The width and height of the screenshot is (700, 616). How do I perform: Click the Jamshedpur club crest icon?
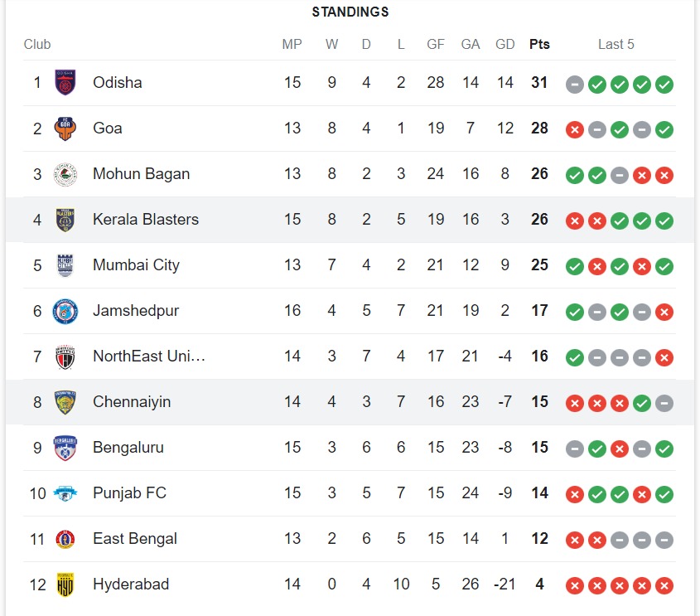[x=65, y=311]
